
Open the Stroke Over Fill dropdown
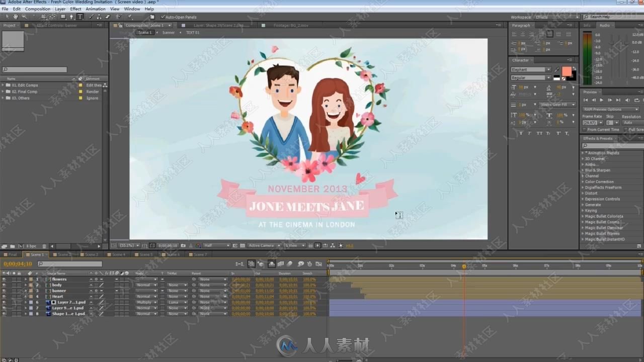(557, 105)
